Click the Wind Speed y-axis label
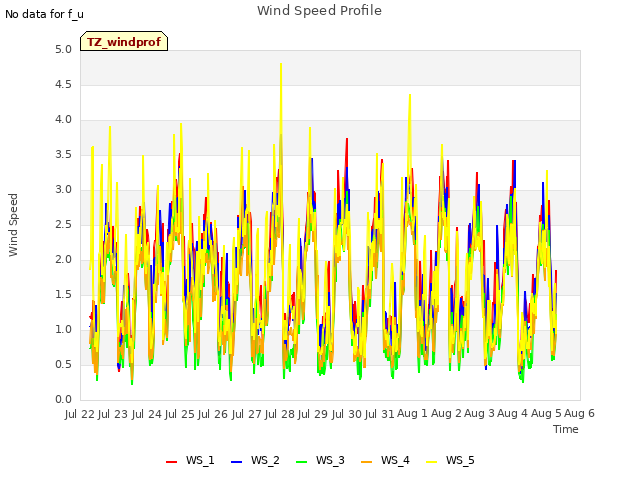 13,225
